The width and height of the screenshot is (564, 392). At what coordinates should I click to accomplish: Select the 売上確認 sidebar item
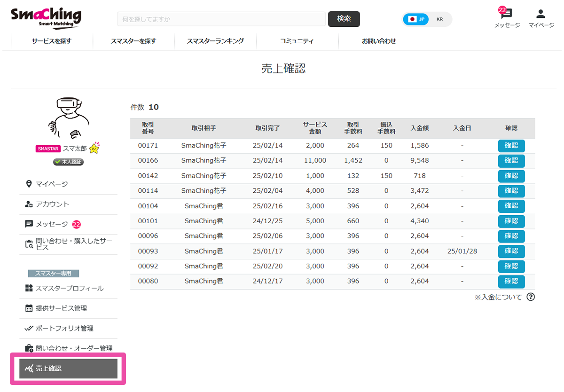coord(68,368)
